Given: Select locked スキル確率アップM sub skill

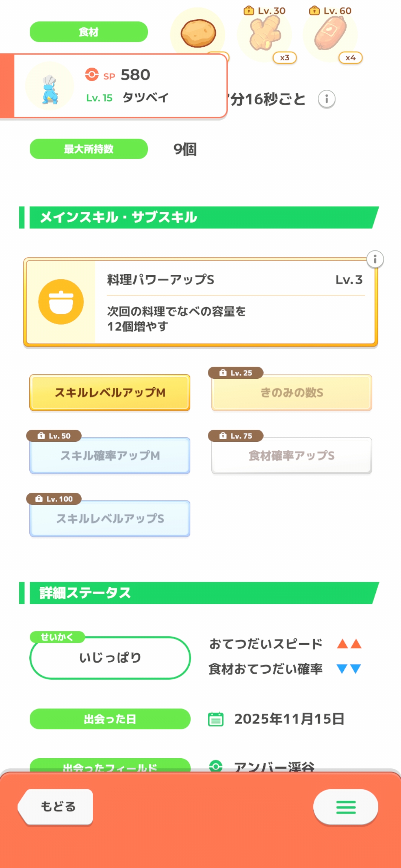Looking at the screenshot, I should click(x=110, y=456).
